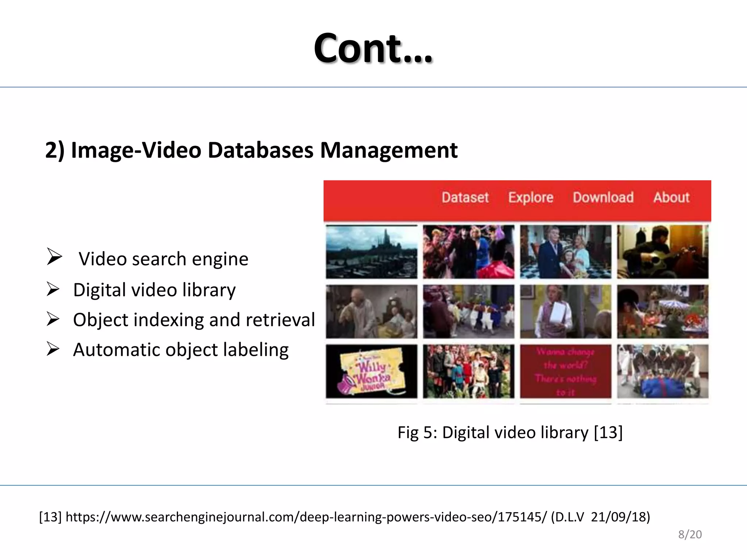Open the Explore menu item
Viewport: 747px width, 560px height.
point(531,198)
